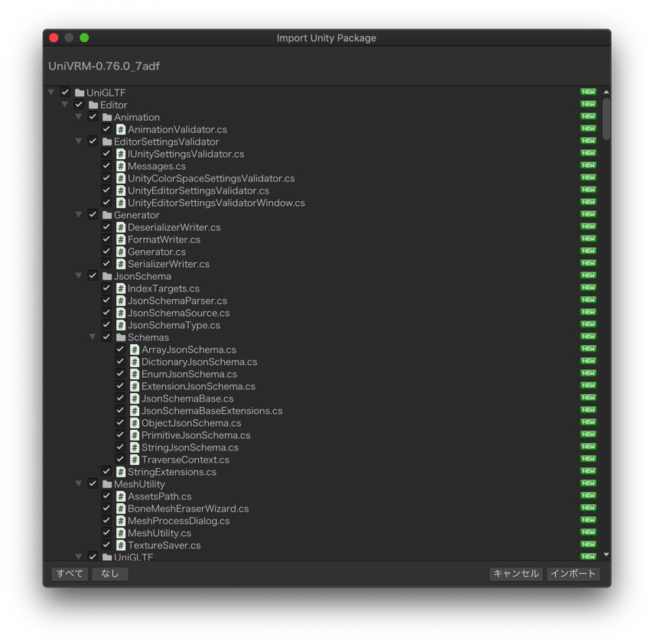The height and width of the screenshot is (644, 654).
Task: Collapse the root UniGLTF folder
Action: 51,93
